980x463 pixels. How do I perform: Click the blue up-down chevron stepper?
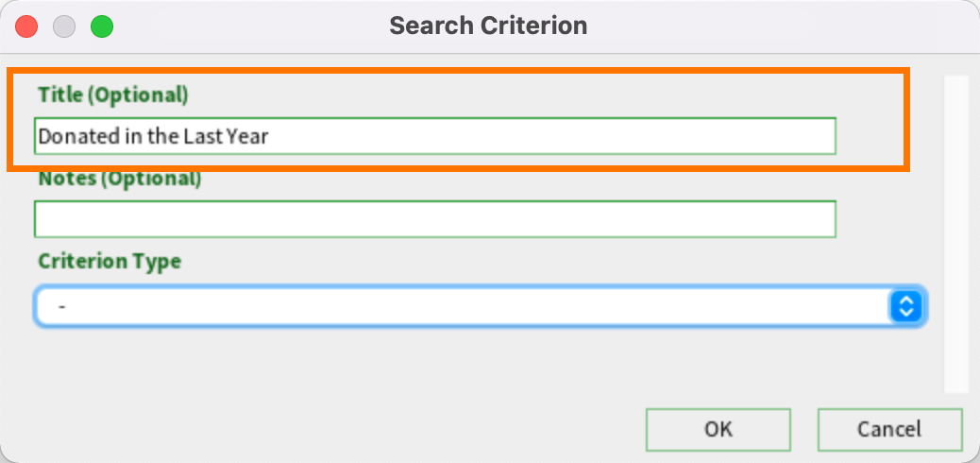[x=905, y=306]
